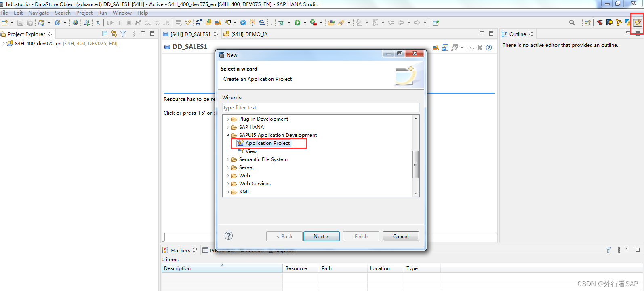Switch to the [S4H] DEMO_IA tab

click(x=246, y=34)
